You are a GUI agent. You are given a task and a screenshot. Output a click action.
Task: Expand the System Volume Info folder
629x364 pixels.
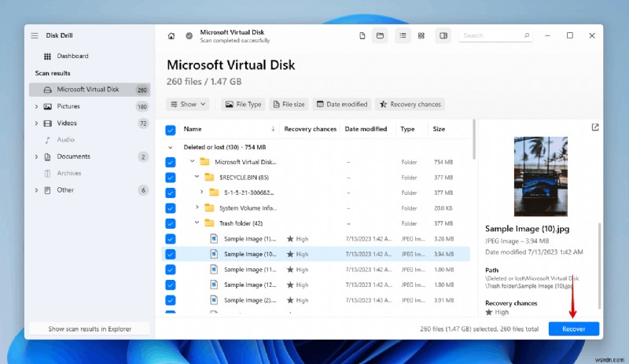pos(197,208)
